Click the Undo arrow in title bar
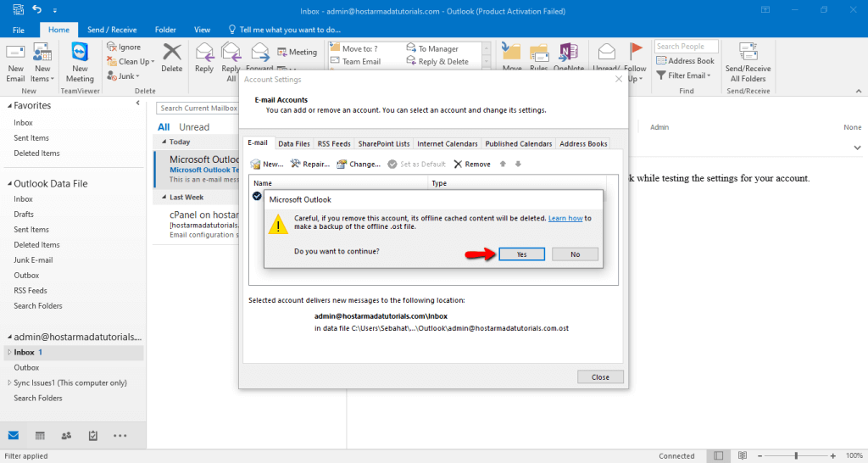 pos(36,8)
